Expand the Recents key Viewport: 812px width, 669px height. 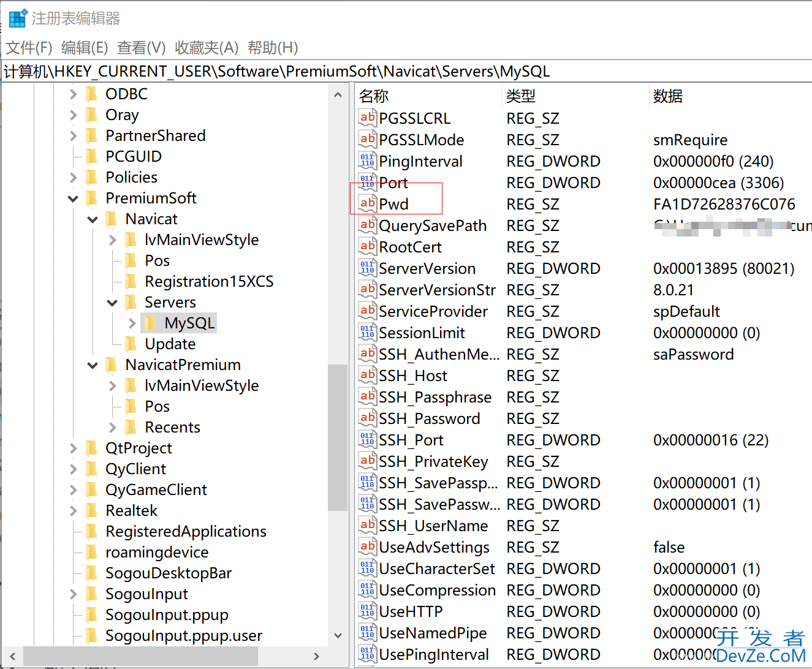[112, 427]
